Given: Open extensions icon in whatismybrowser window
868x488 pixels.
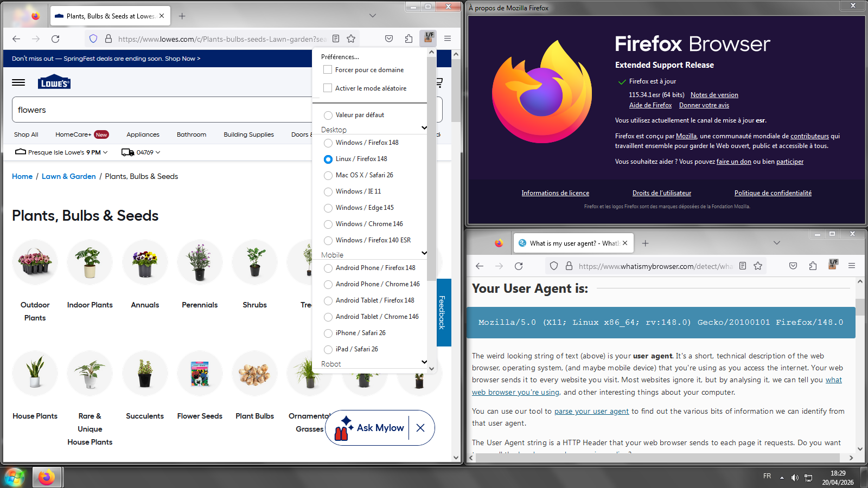Looking at the screenshot, I should click(x=813, y=266).
